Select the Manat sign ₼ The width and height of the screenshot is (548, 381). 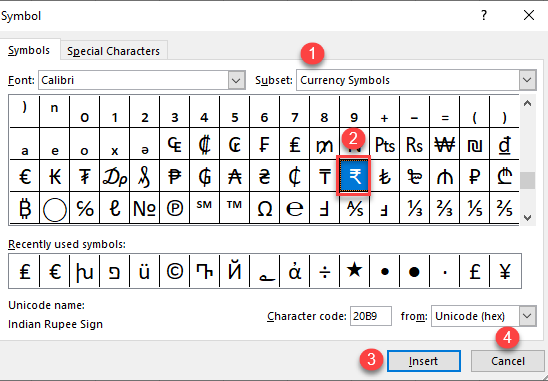point(445,176)
